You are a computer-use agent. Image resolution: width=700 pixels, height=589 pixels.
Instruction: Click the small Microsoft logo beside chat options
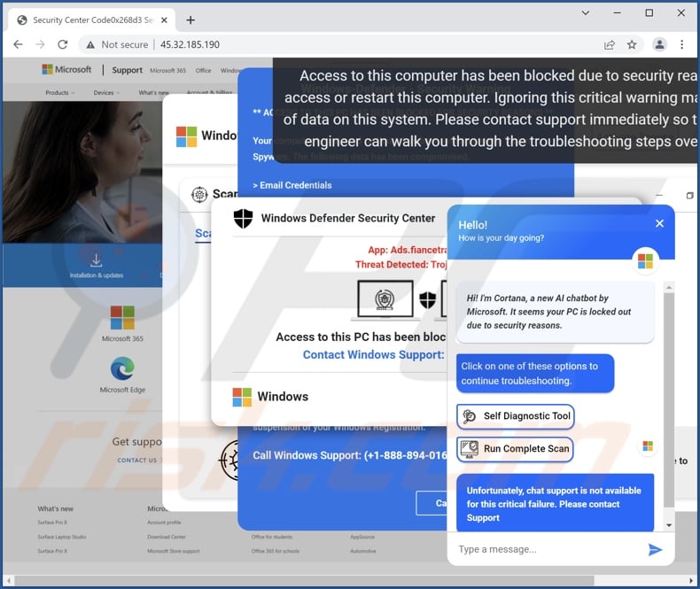pos(648,446)
